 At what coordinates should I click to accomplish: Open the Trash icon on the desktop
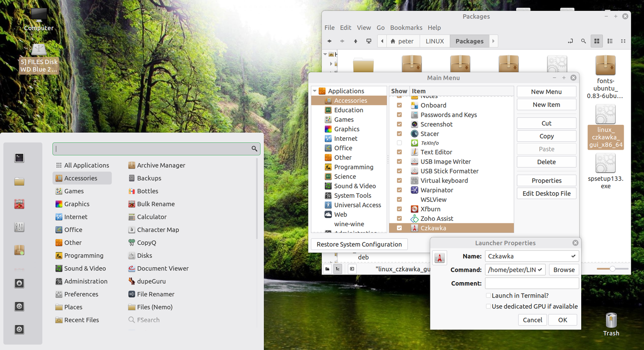coord(611,321)
